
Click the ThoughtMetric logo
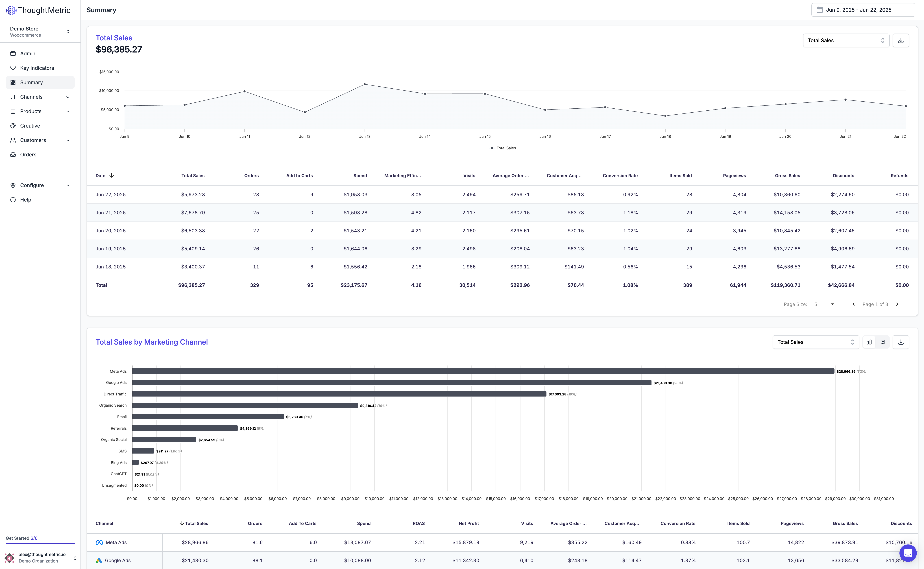pyautogui.click(x=38, y=10)
